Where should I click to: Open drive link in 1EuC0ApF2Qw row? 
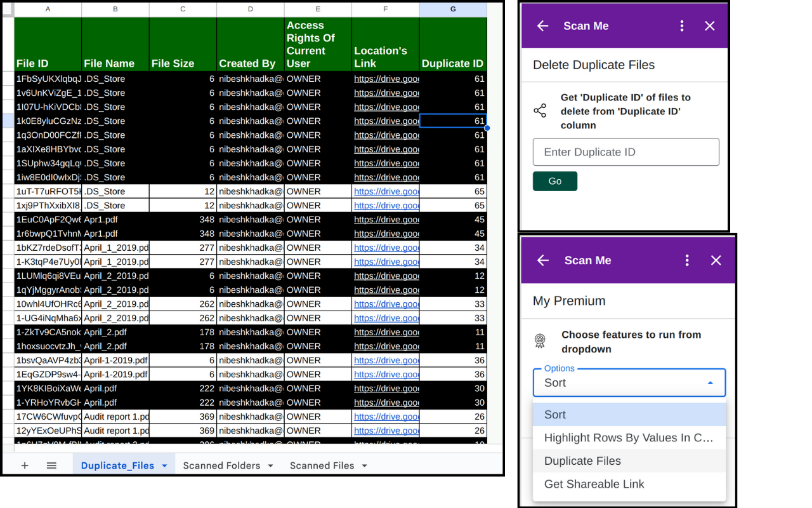pyautogui.click(x=386, y=219)
